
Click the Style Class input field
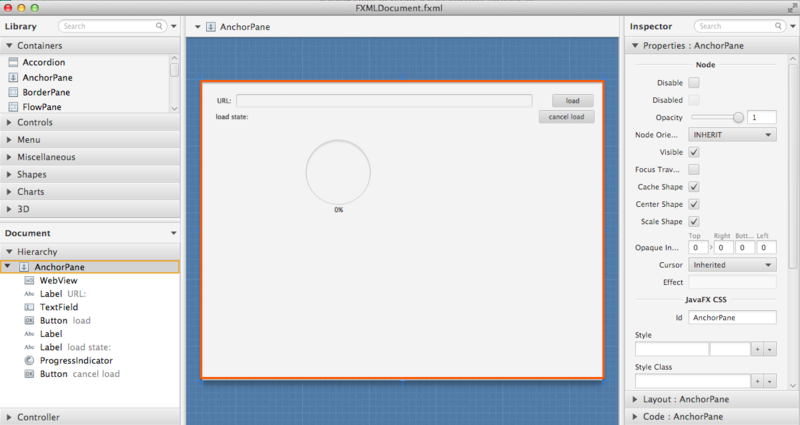pyautogui.click(x=693, y=381)
